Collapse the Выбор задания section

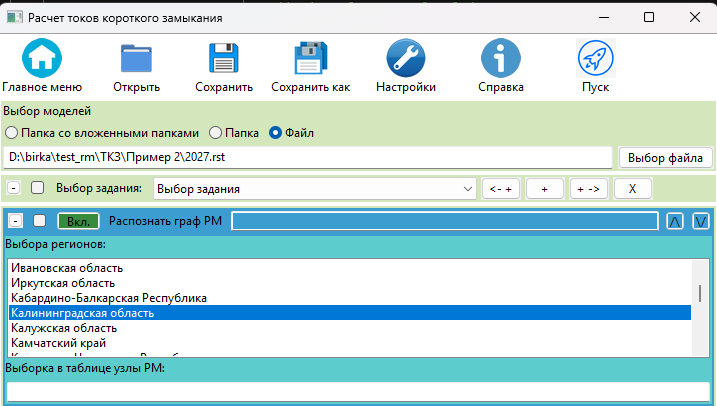click(14, 187)
